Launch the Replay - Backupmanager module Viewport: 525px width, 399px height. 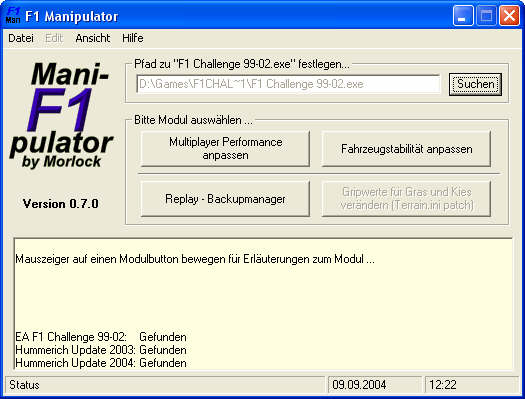point(225,199)
